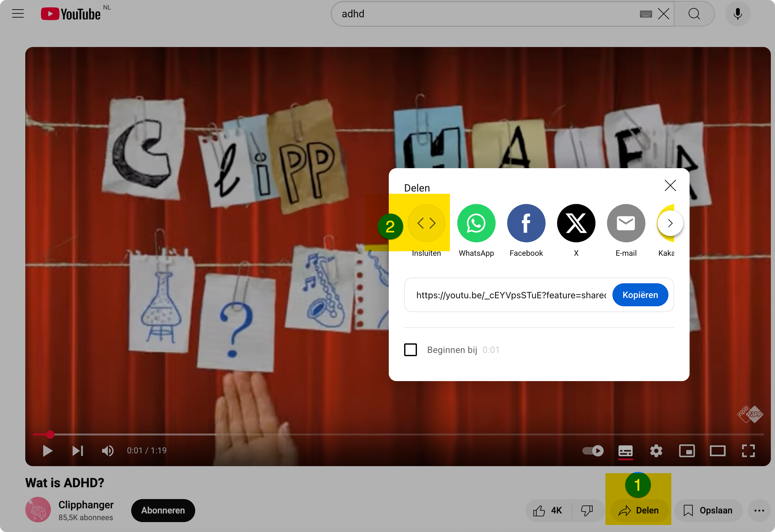
Task: Copy the link with Kopiëren
Action: coord(640,295)
